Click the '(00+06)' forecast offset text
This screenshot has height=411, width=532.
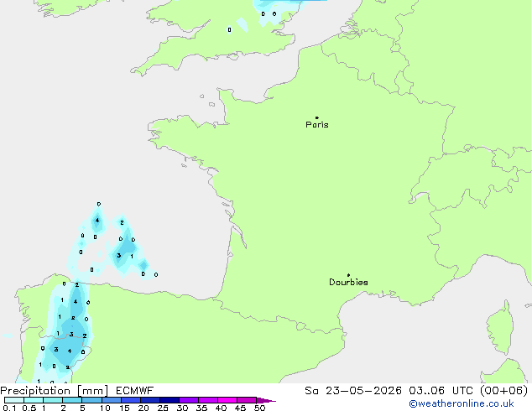[503, 391]
